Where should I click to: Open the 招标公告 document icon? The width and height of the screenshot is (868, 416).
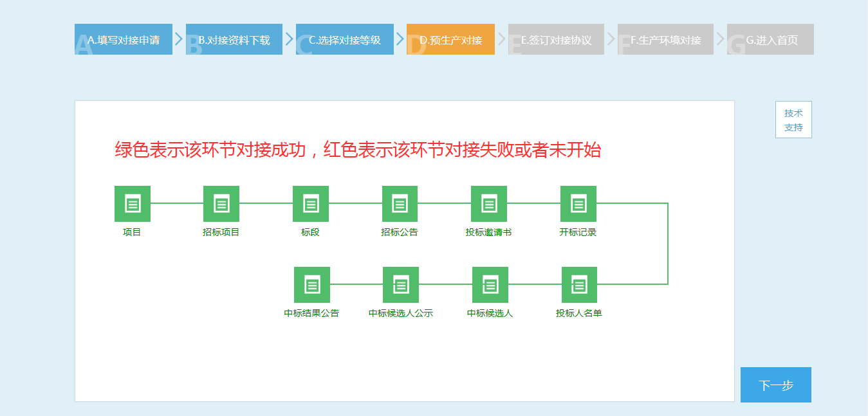pyautogui.click(x=400, y=203)
